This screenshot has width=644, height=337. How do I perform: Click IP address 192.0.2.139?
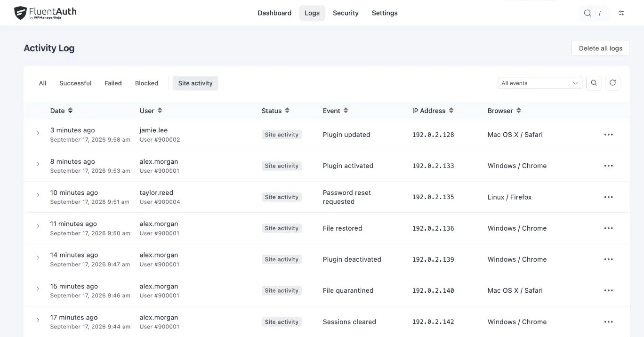tap(433, 259)
